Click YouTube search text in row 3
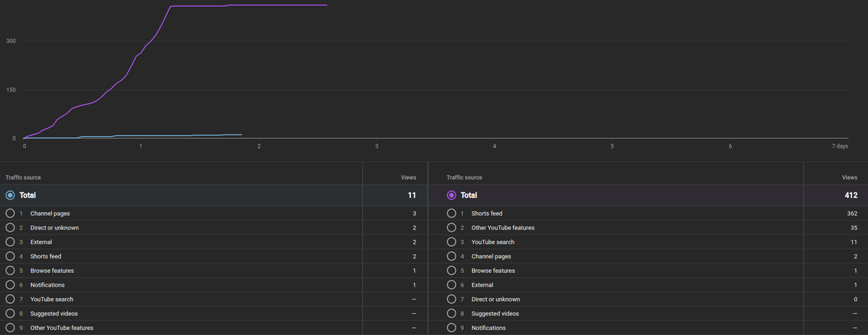 click(x=493, y=242)
